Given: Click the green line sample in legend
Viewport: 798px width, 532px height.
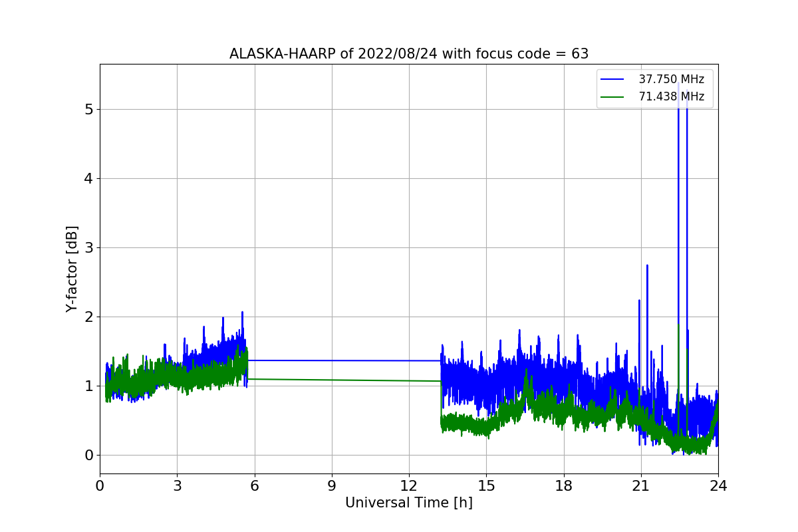Looking at the screenshot, I should coord(612,97).
